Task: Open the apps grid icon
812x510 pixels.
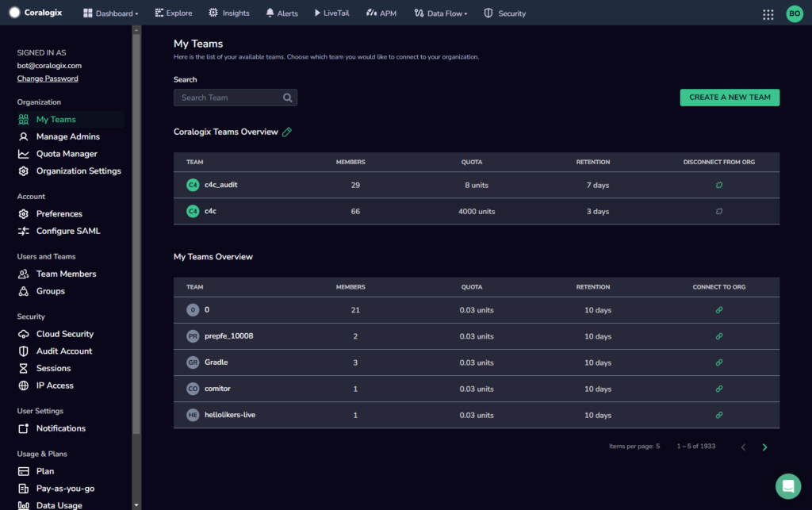Action: [768, 14]
